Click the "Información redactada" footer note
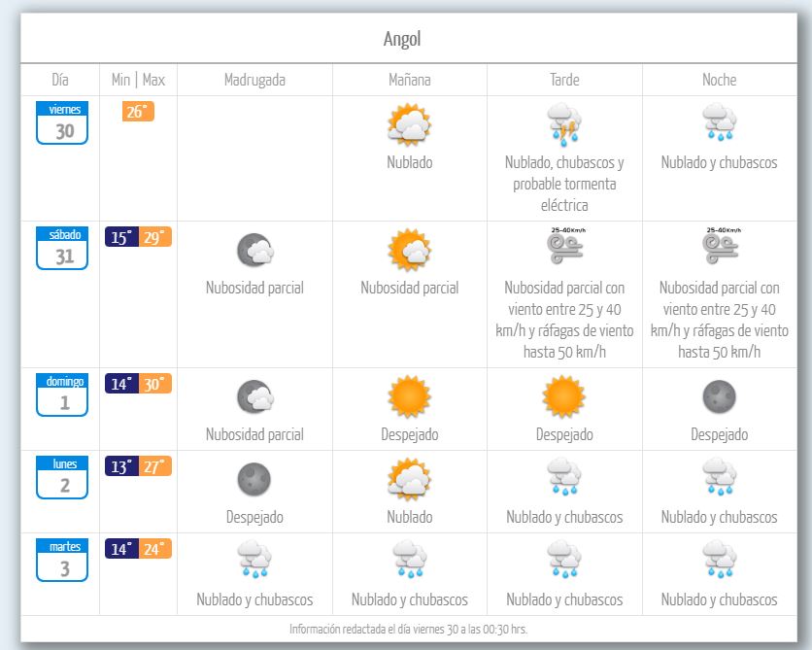Viewport: 812px width, 650px height. (x=409, y=629)
